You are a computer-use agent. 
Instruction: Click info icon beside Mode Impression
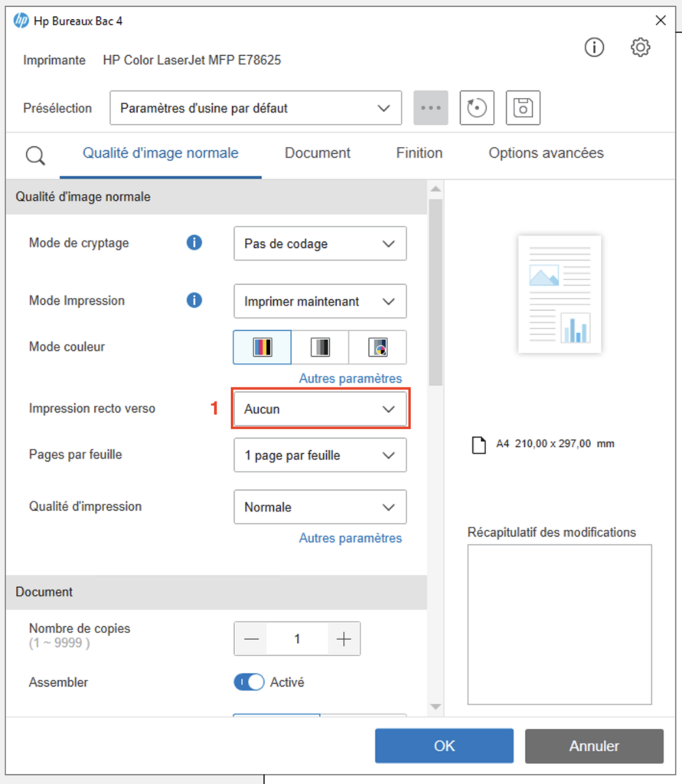click(x=194, y=301)
